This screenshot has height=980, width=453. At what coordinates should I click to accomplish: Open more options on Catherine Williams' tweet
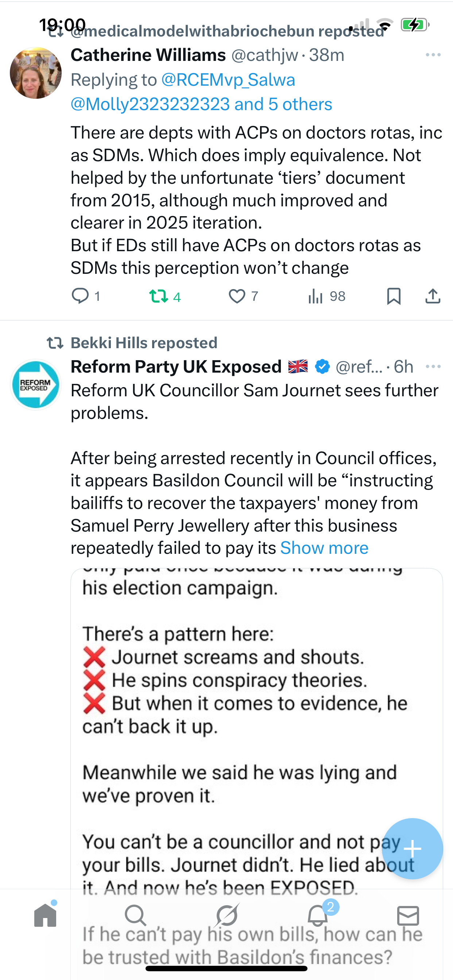pyautogui.click(x=433, y=55)
